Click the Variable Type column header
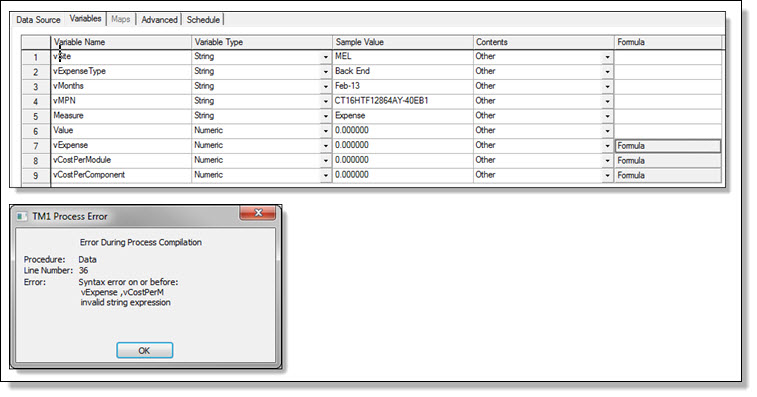This screenshot has height=397, width=757. 262,42
